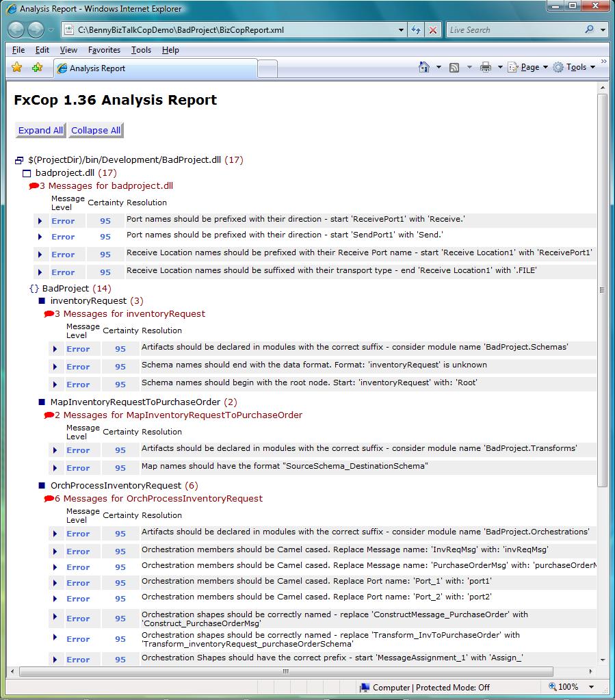Screen dimensions: 615x700
Task: Click 'FxCop 1.36 Analysis Report' heading
Action: (x=115, y=100)
